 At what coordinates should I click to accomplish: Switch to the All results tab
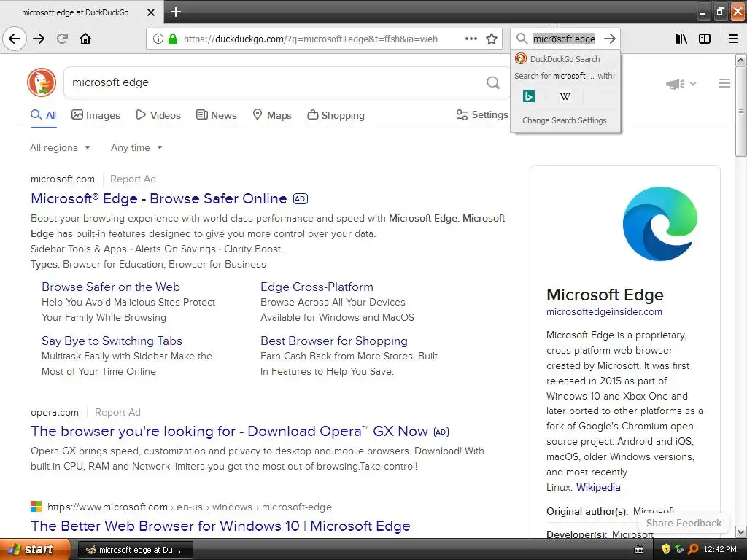tap(43, 115)
